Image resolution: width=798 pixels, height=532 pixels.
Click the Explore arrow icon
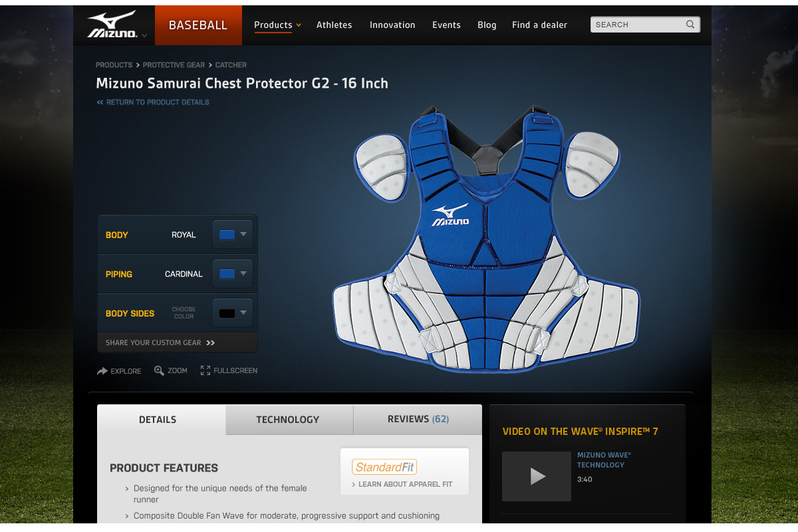(102, 371)
